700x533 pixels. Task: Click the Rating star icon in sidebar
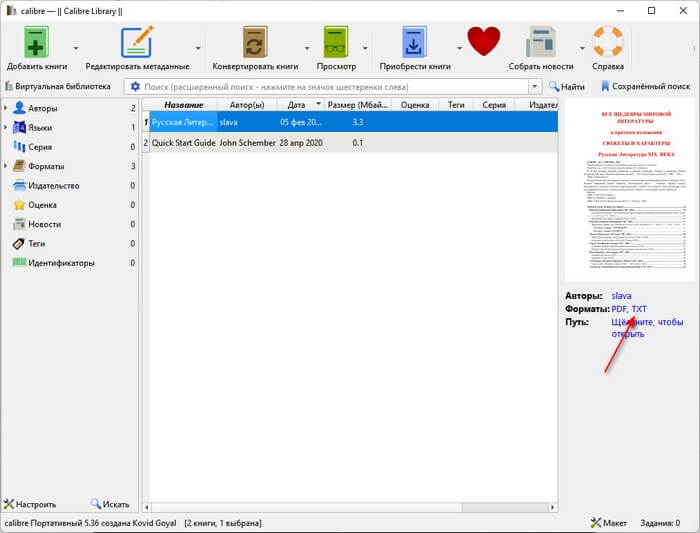tap(19, 205)
